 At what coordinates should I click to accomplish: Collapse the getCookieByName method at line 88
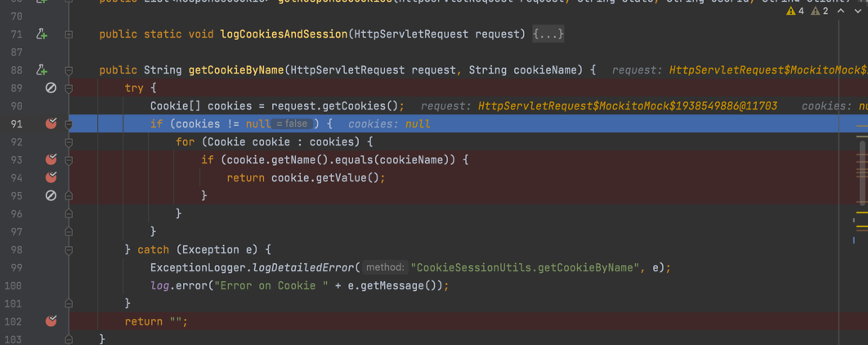[69, 70]
